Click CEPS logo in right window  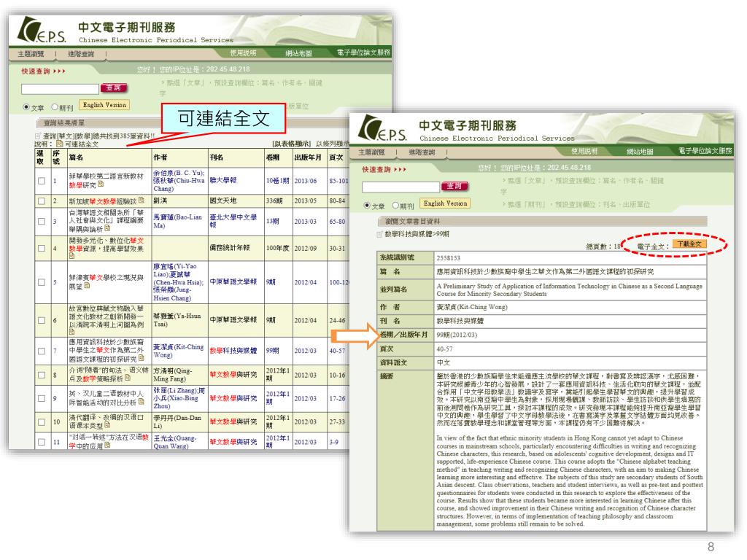tap(382, 128)
